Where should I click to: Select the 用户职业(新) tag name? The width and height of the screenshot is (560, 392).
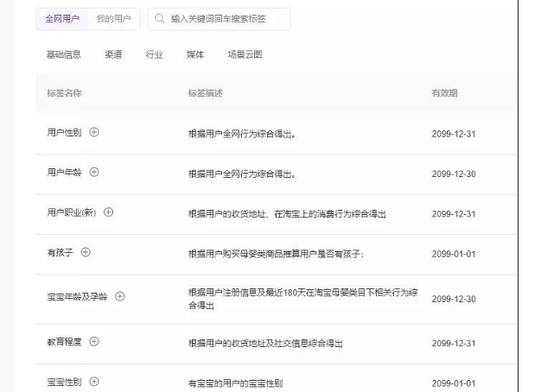(72, 212)
